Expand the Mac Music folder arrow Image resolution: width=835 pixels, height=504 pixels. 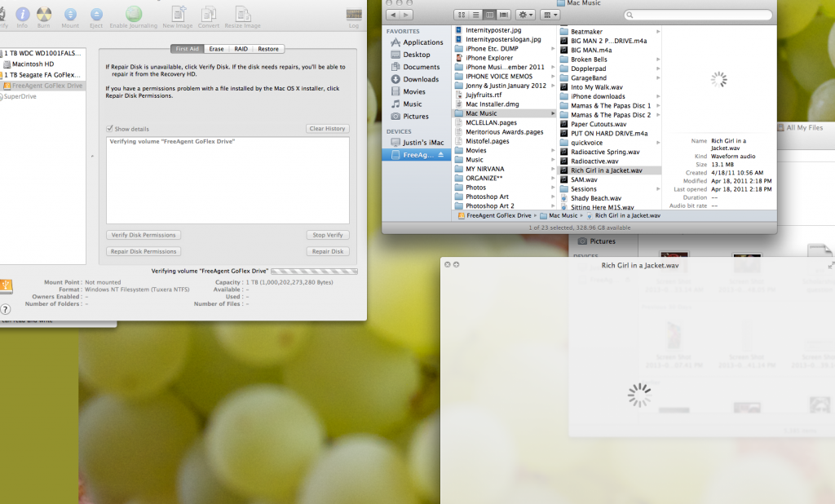tap(553, 113)
